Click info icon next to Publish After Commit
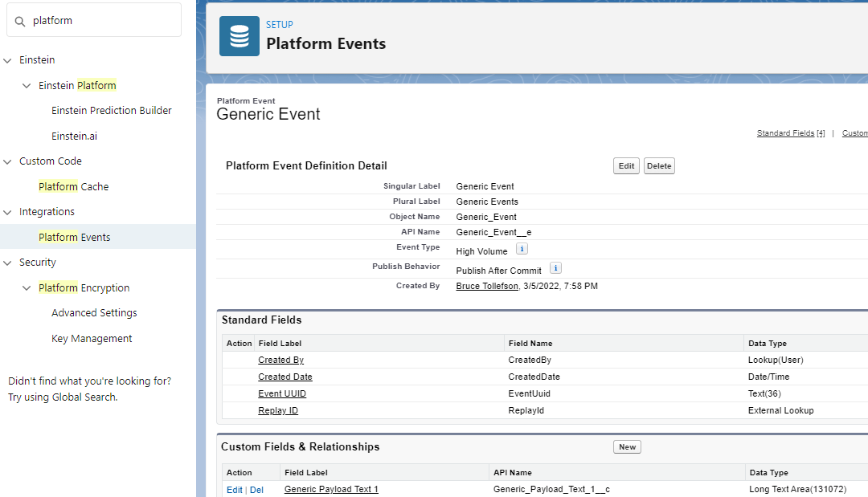Image resolution: width=868 pixels, height=497 pixels. coord(555,267)
